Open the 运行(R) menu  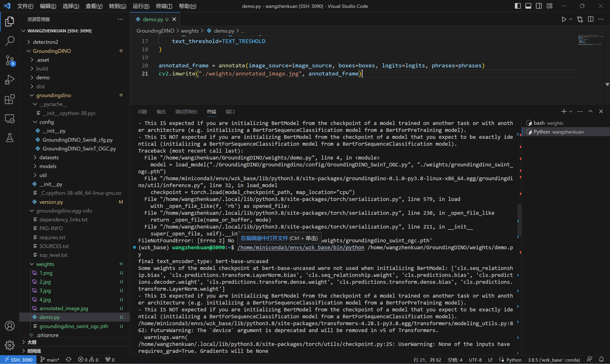point(141,6)
